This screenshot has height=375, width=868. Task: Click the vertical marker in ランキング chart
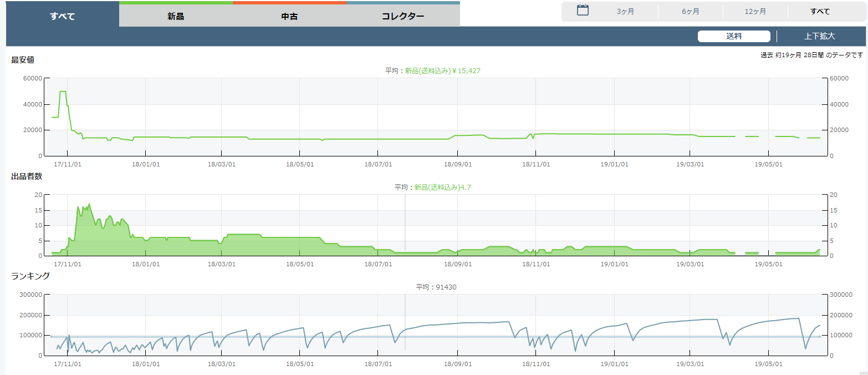click(x=405, y=322)
